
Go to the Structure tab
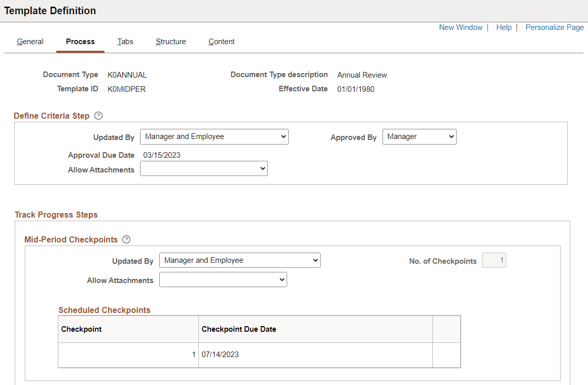pos(170,42)
